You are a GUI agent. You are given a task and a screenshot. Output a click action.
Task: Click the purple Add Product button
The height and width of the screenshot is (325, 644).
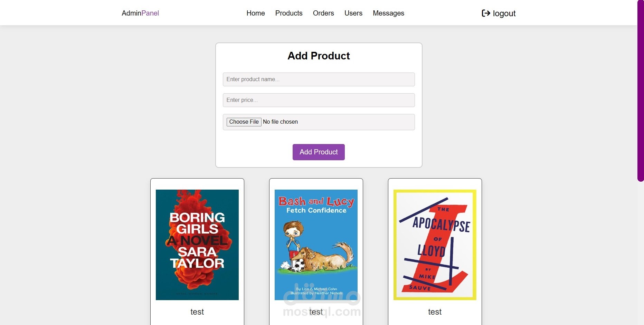[x=319, y=152]
